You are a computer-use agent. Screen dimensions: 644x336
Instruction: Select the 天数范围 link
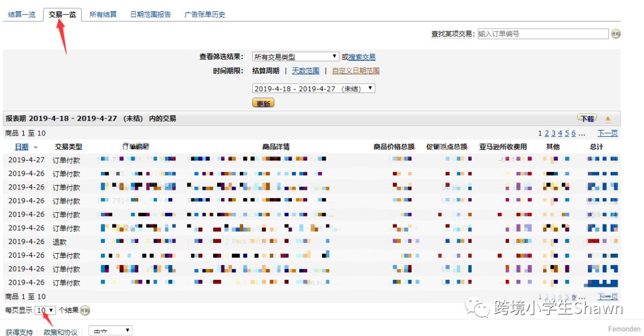(x=305, y=71)
